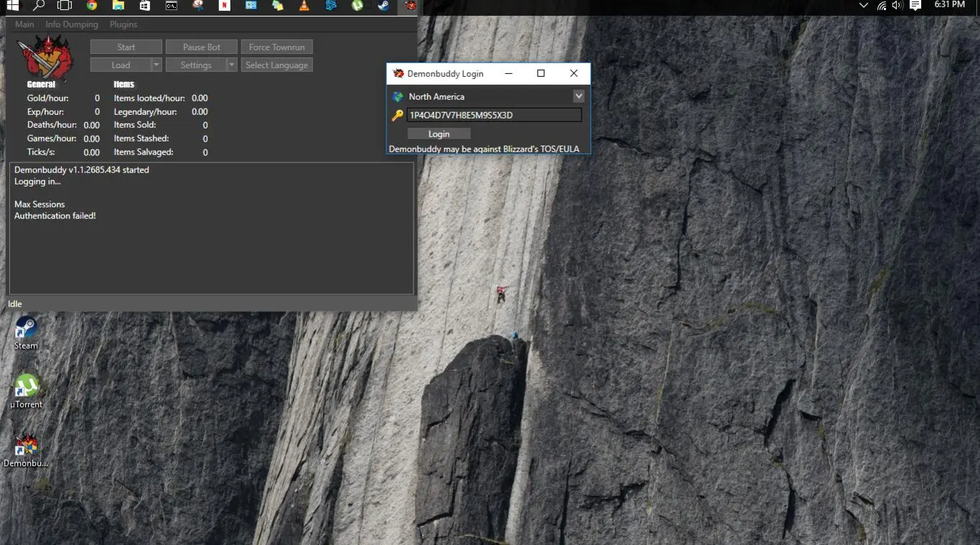Click Demonbuddy Login title bar icon

click(x=398, y=73)
